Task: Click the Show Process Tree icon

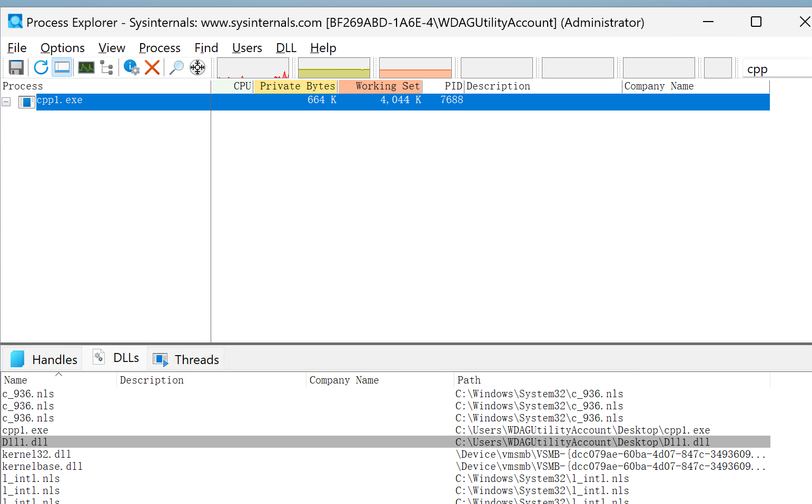Action: pyautogui.click(x=107, y=67)
